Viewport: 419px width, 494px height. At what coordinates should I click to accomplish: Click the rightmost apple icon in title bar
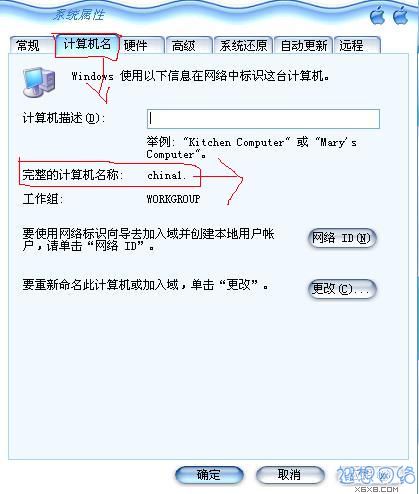pyautogui.click(x=401, y=15)
